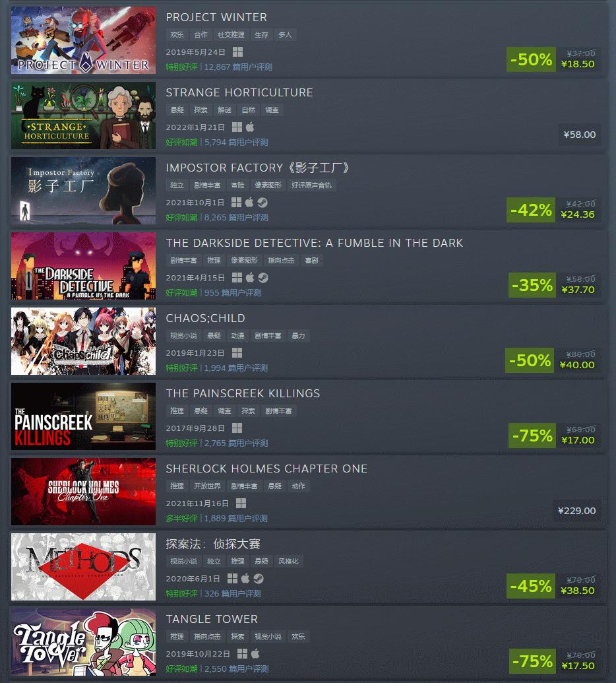Click the SteamOS icon on Impostor Factory

click(262, 203)
